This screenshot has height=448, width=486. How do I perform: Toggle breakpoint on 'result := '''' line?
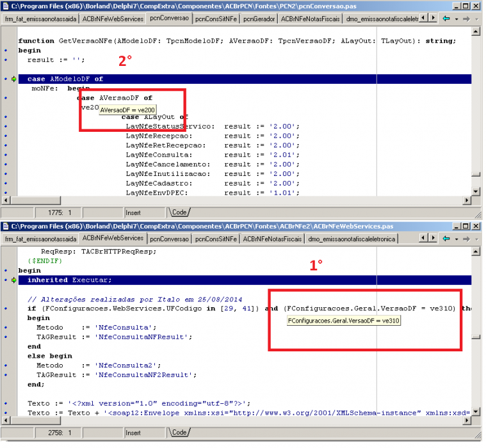[6, 60]
